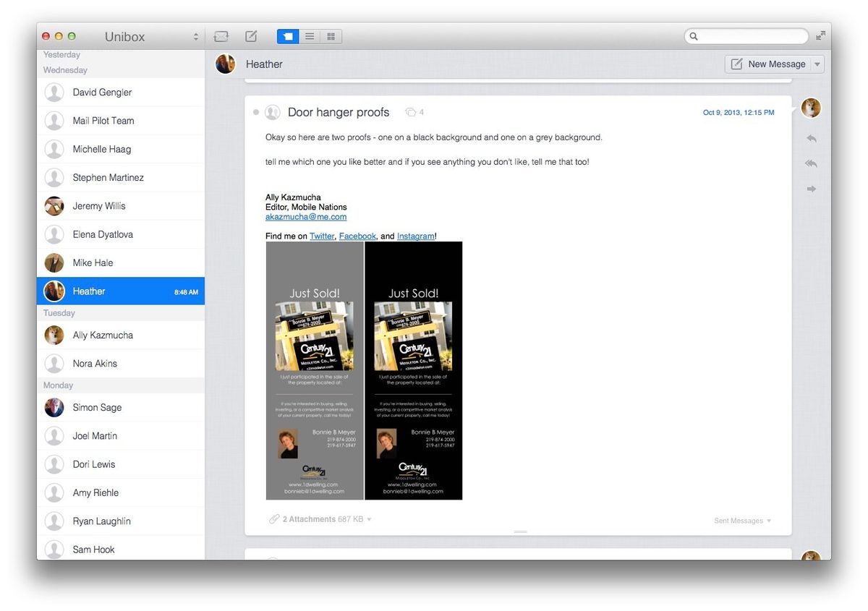868x611 pixels.
Task: Open the New Message dropdown arrow
Action: [818, 64]
